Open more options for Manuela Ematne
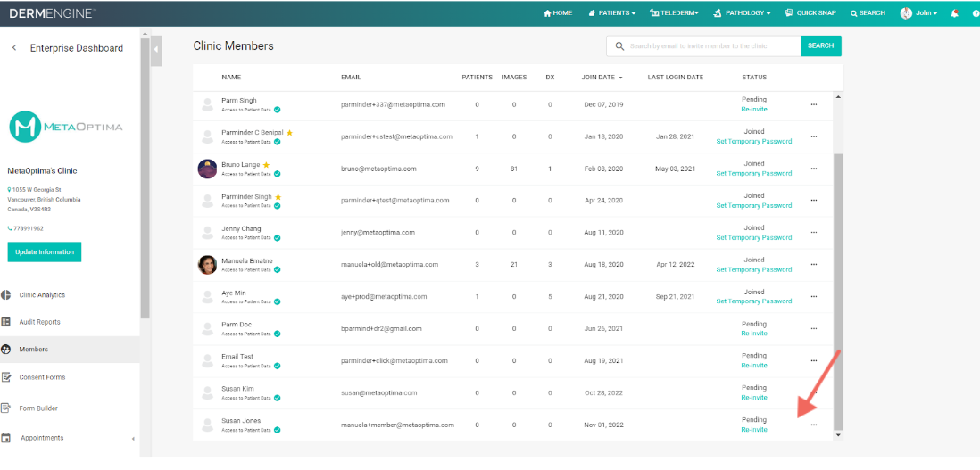The image size is (980, 470). pos(813,265)
